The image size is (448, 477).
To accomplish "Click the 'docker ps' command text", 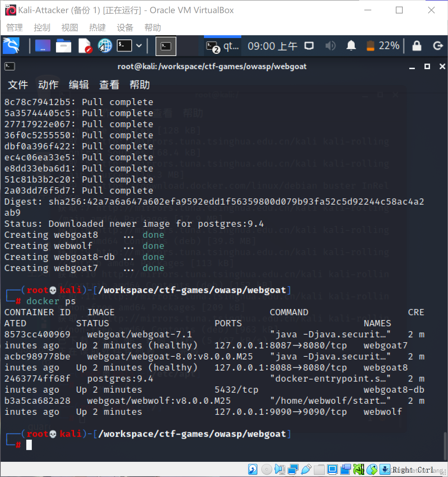I will (x=51, y=301).
